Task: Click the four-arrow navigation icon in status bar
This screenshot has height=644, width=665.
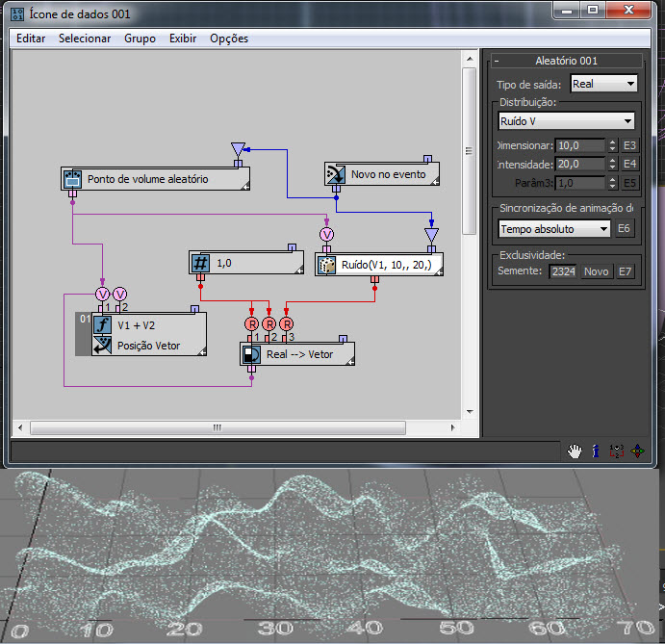Action: 637,451
